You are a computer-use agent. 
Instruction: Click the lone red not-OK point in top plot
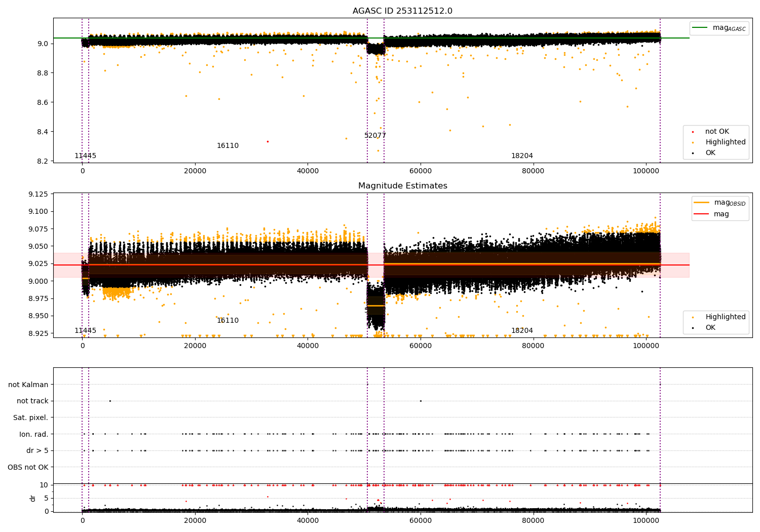(x=268, y=141)
